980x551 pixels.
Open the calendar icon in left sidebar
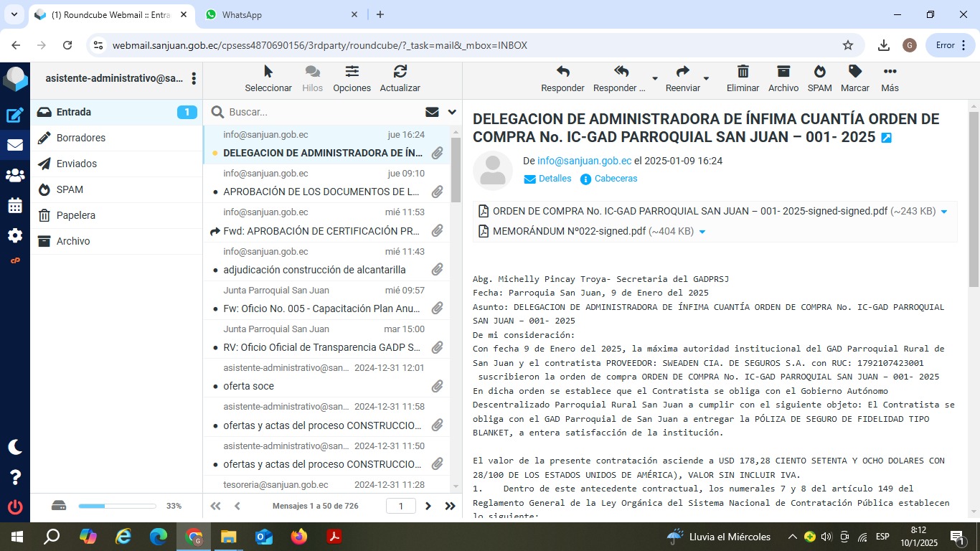pos(15,206)
